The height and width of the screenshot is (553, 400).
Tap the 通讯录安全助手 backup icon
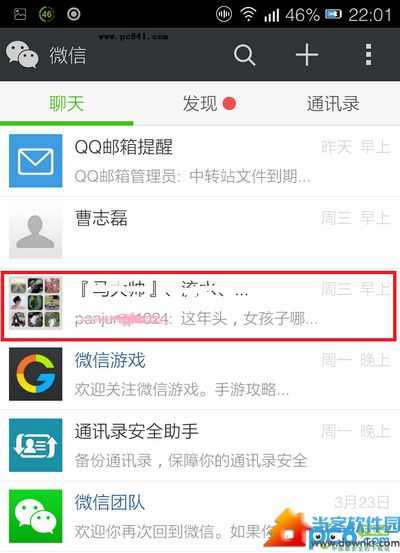35,445
